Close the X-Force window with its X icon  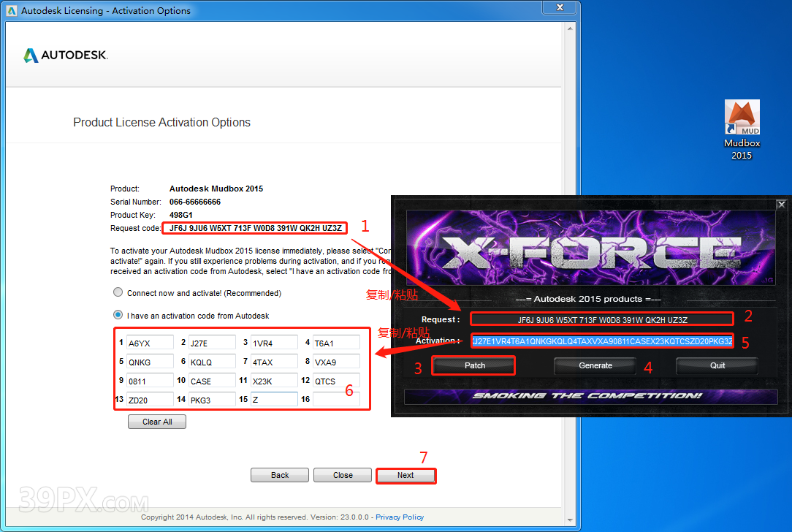tap(781, 205)
